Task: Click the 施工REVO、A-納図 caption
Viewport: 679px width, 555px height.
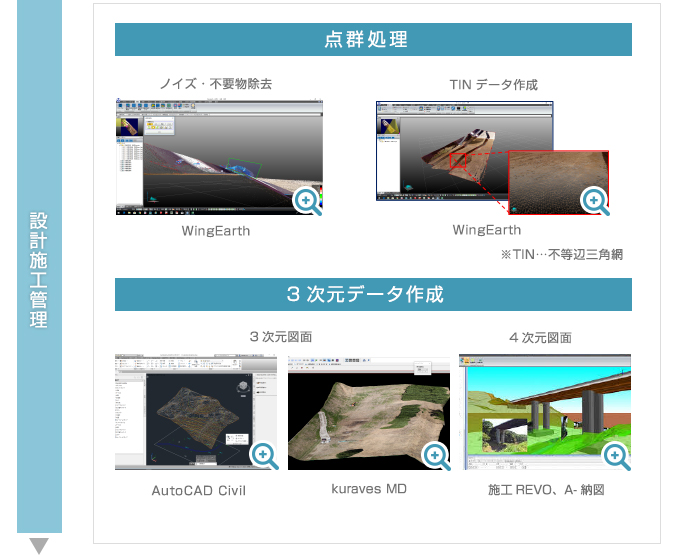Action: click(x=546, y=490)
